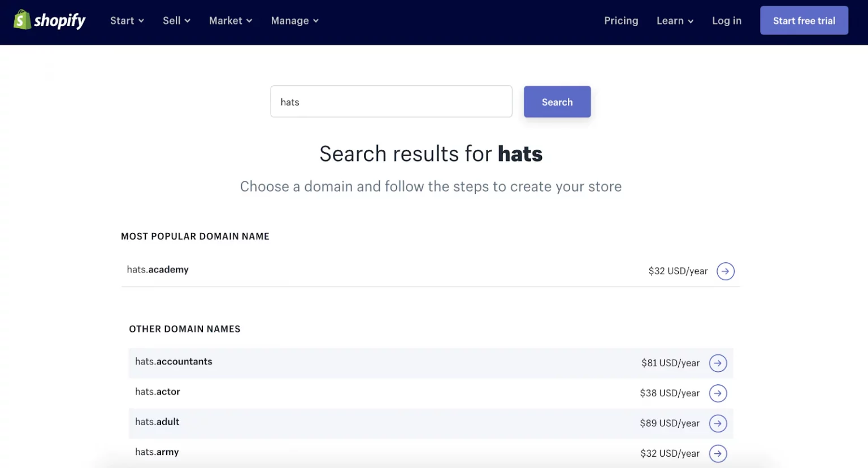Select the hats.adult domain name
Image resolution: width=868 pixels, height=468 pixels.
coord(157,422)
